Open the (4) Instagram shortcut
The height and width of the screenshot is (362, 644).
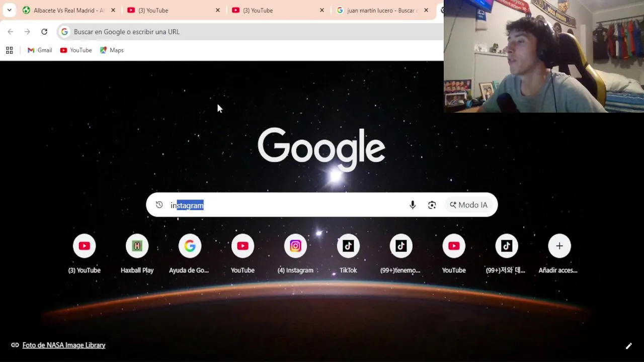click(295, 254)
